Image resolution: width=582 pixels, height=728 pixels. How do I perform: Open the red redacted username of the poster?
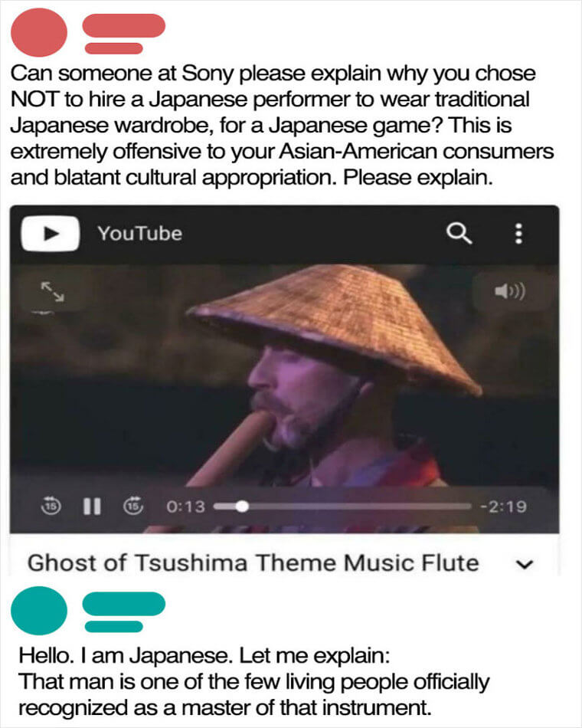pos(123,34)
